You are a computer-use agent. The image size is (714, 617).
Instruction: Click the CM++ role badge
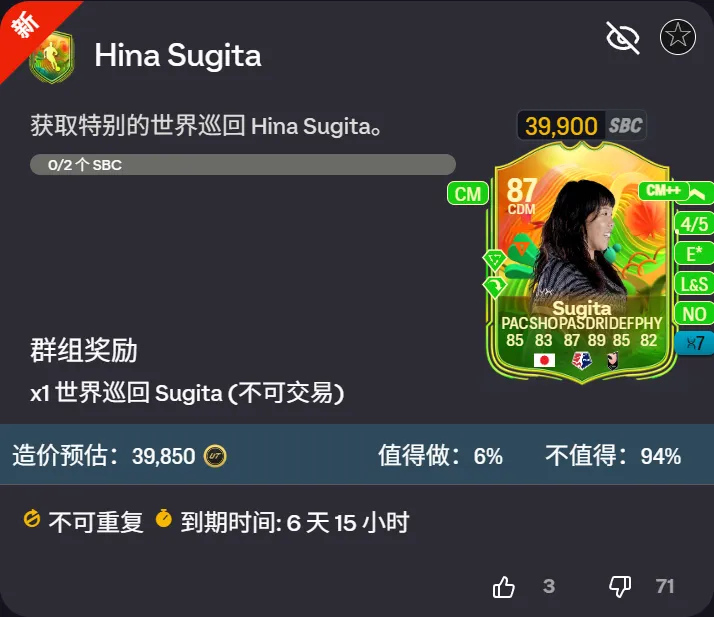pyautogui.click(x=663, y=190)
